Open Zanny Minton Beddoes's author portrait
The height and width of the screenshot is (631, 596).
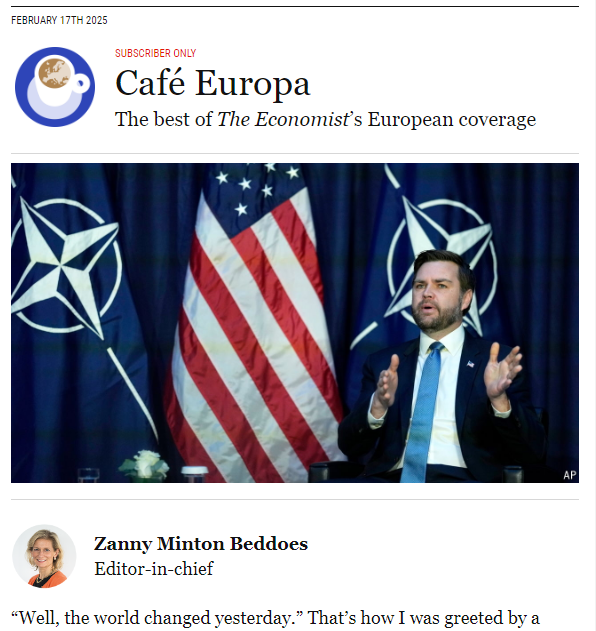point(44,556)
